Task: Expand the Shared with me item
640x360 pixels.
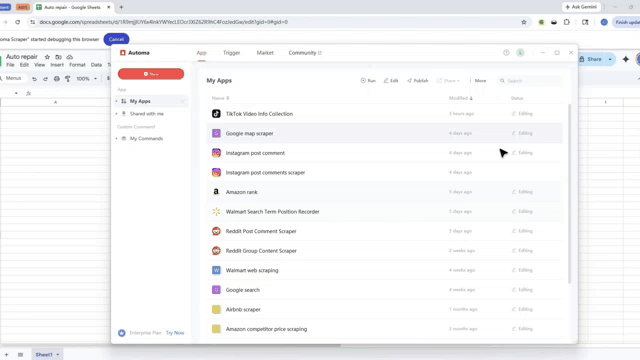Action: coord(116,114)
